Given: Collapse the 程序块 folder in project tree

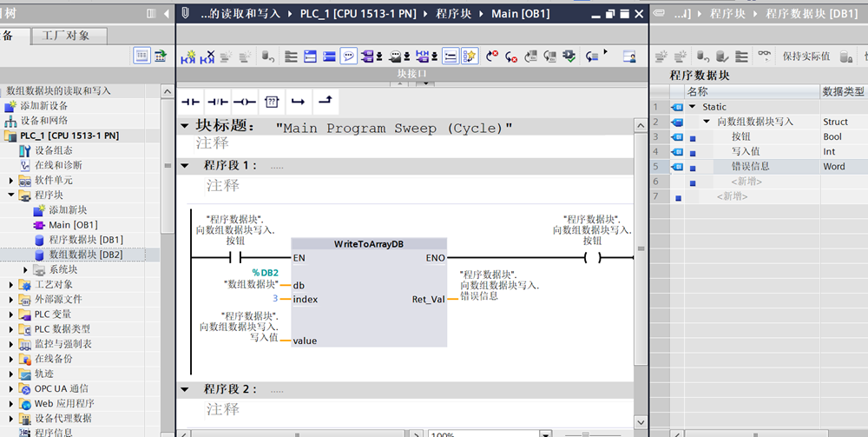Looking at the screenshot, I should (11, 195).
